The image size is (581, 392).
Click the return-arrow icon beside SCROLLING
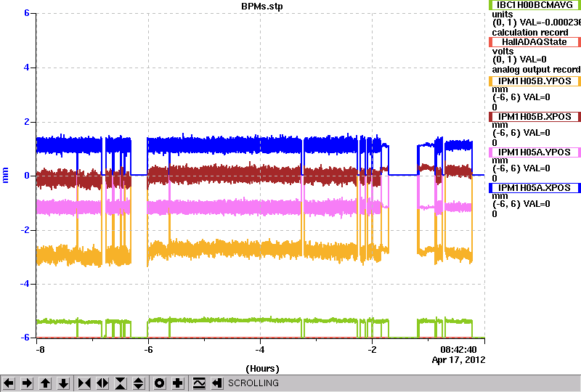click(217, 383)
